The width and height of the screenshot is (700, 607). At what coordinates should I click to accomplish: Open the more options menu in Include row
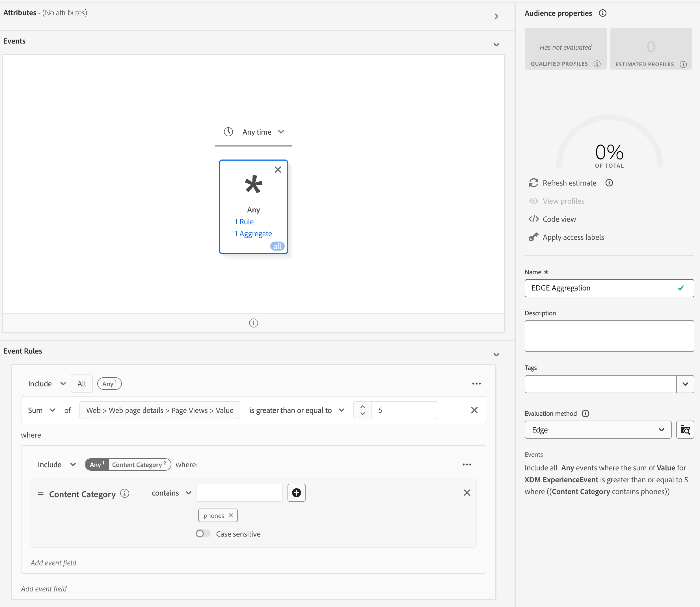[477, 384]
